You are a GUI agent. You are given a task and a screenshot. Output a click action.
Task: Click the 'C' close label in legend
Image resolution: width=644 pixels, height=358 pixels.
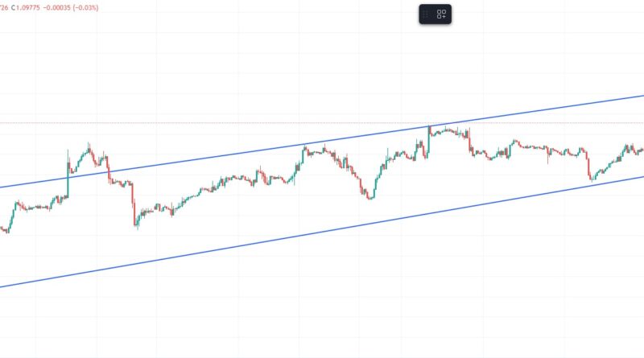click(x=15, y=8)
